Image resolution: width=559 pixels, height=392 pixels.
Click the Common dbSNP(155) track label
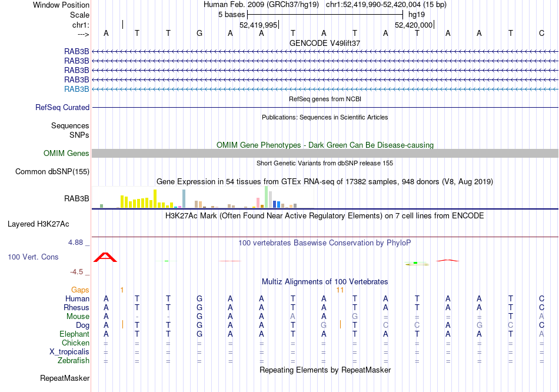[52, 171]
